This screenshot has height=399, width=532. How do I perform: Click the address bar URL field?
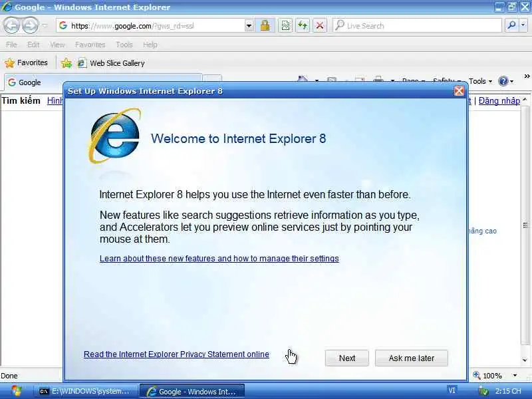(x=156, y=26)
